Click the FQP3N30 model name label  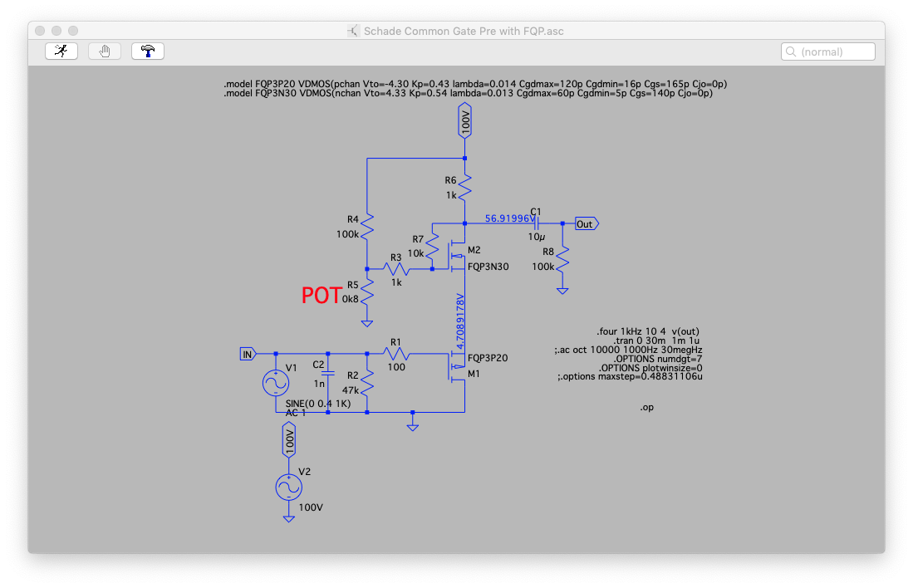[x=488, y=267]
